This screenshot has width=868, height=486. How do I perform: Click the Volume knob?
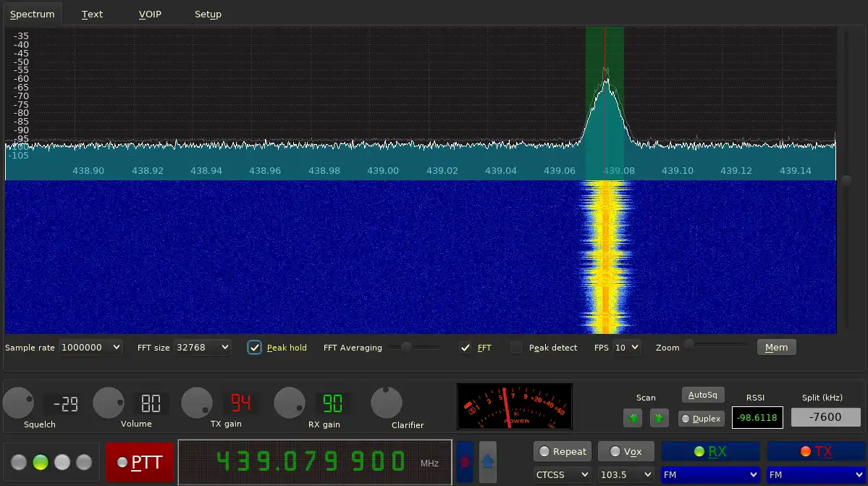(109, 403)
